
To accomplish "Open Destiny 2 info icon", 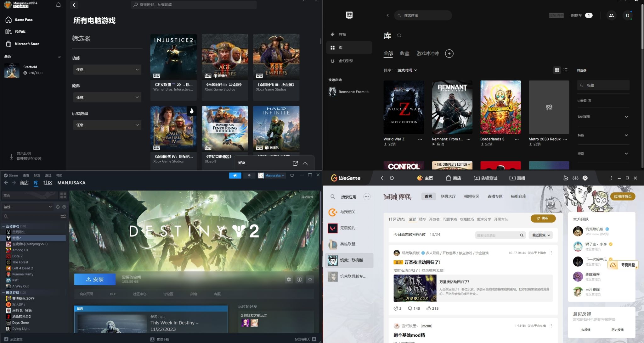I will click(x=299, y=279).
